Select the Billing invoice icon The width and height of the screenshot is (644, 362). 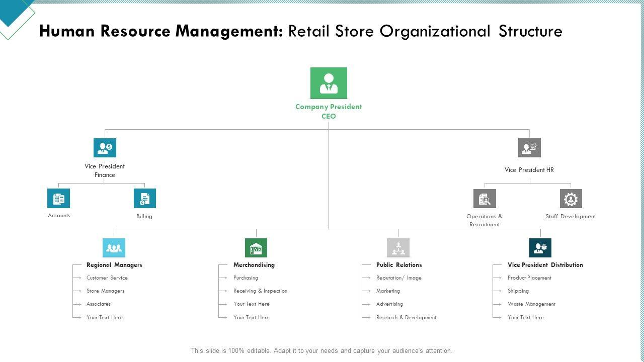tap(144, 198)
